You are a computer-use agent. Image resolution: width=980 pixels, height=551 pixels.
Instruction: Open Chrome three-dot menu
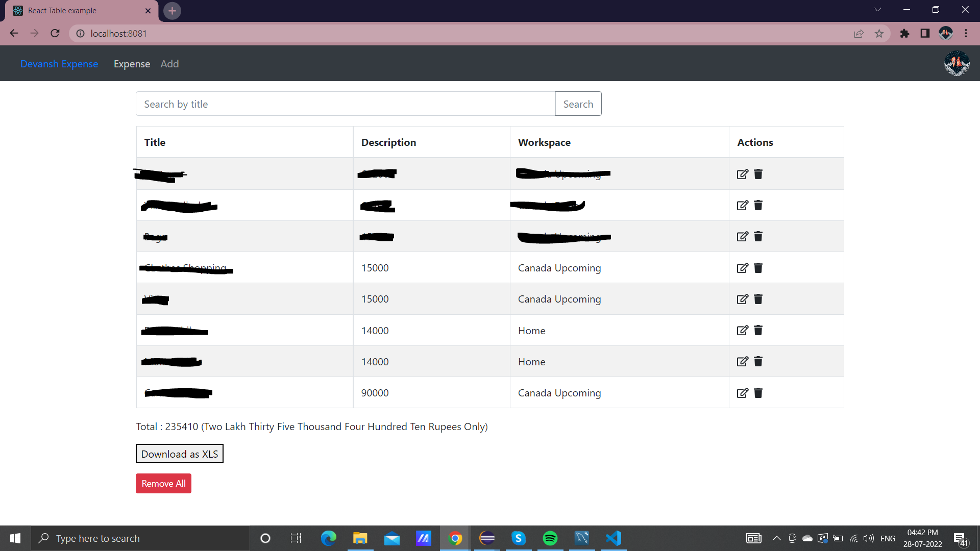coord(966,34)
